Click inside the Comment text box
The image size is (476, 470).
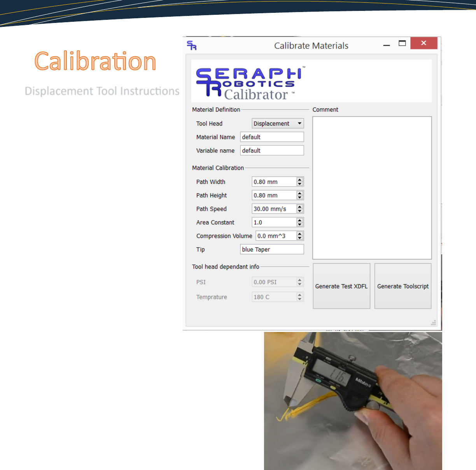(x=372, y=188)
